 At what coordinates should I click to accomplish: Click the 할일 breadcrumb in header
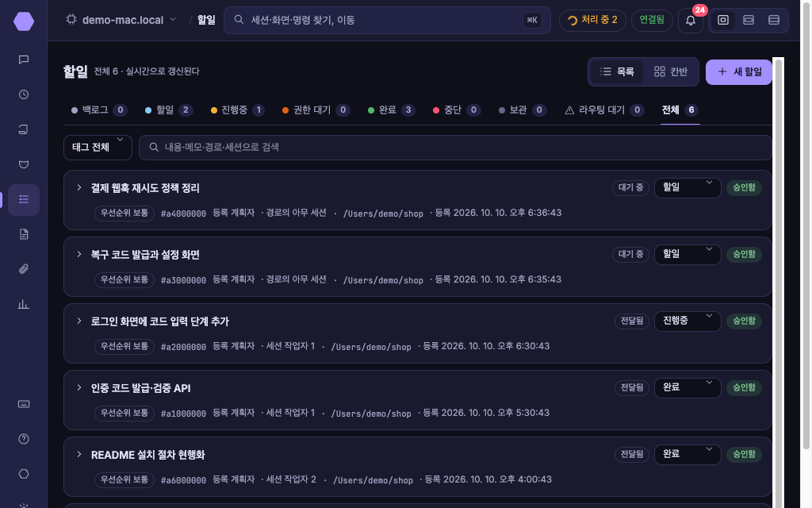click(x=206, y=20)
